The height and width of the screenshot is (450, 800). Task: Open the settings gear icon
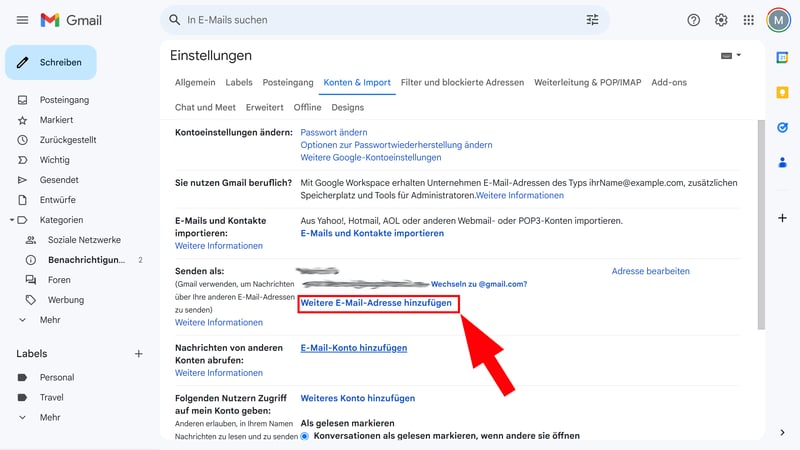tap(721, 20)
